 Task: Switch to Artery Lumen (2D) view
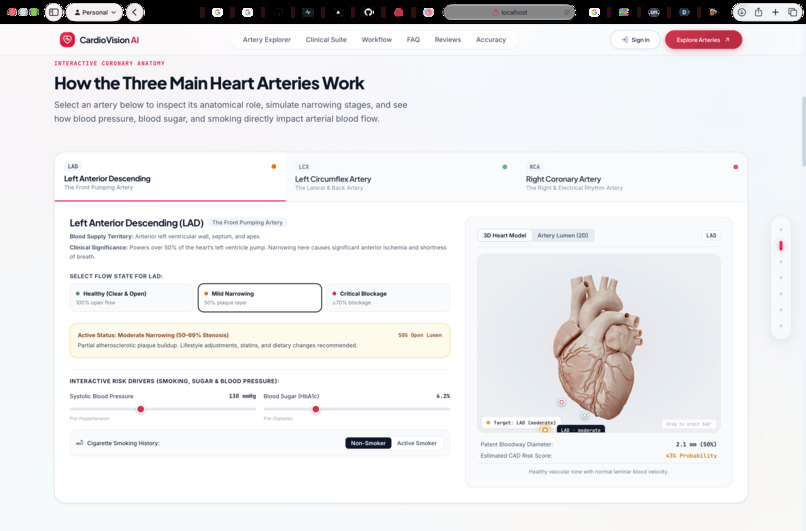tap(563, 235)
